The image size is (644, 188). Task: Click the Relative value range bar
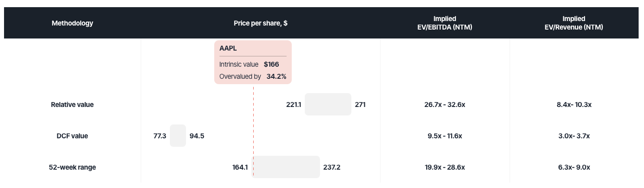point(328,104)
